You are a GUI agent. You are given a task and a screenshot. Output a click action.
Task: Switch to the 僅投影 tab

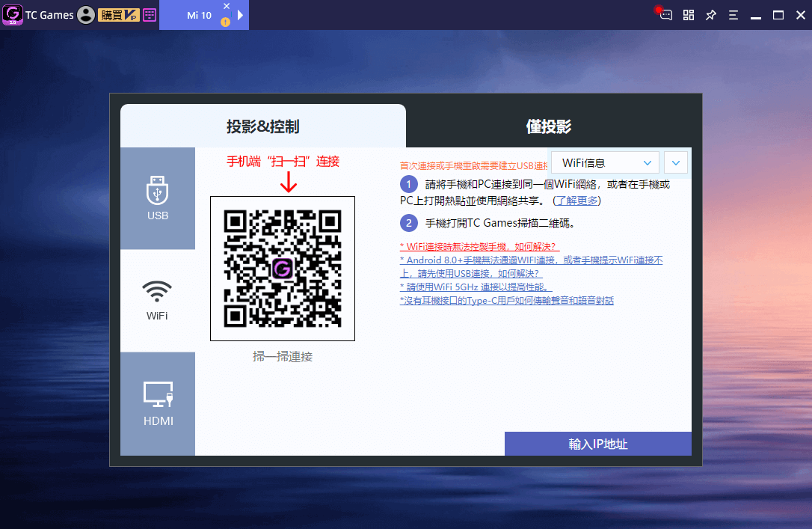[x=549, y=126]
